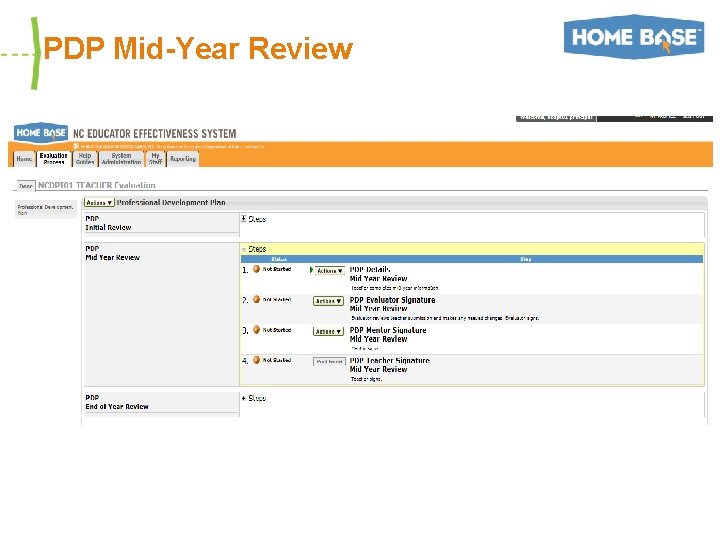This screenshot has height=540, width=720.
Task: Click the Professional Development Plan section heading
Action: (171, 202)
